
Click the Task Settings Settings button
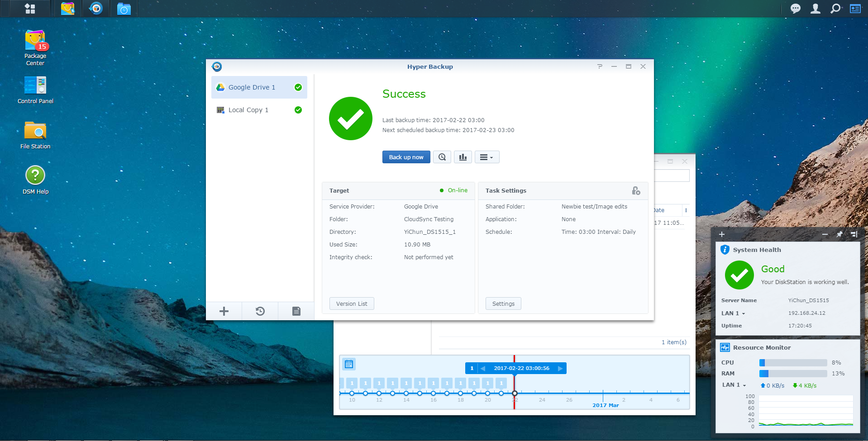[503, 303]
